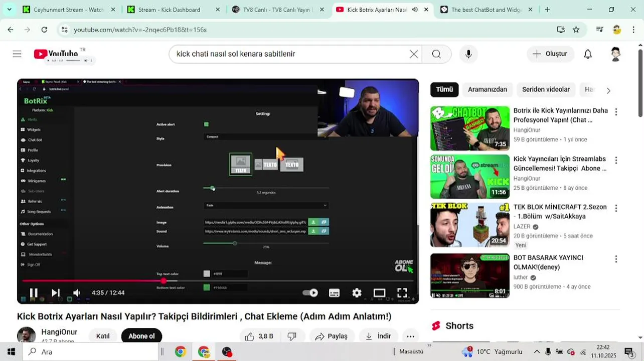Reload the current page
The width and height of the screenshot is (644, 361).
(x=44, y=30)
